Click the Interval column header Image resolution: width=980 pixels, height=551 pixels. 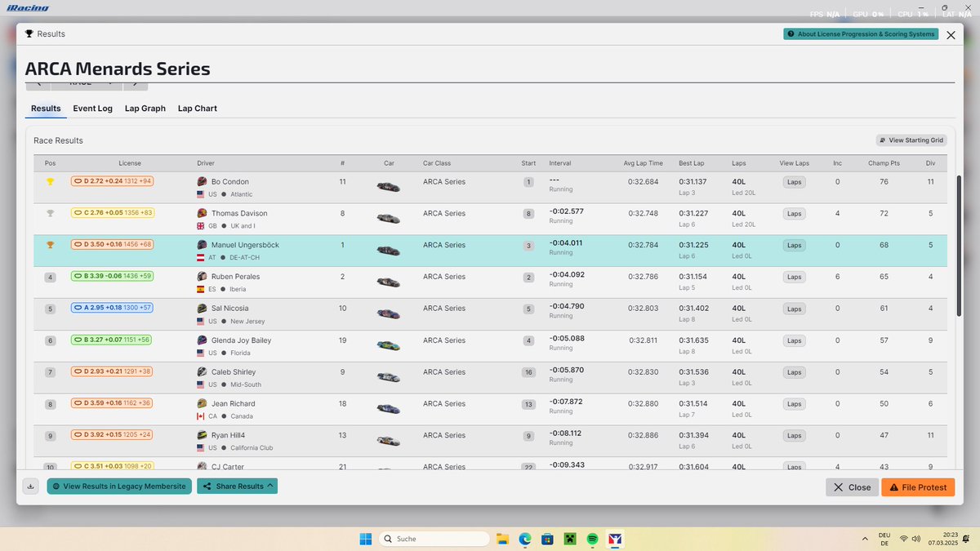tap(560, 163)
